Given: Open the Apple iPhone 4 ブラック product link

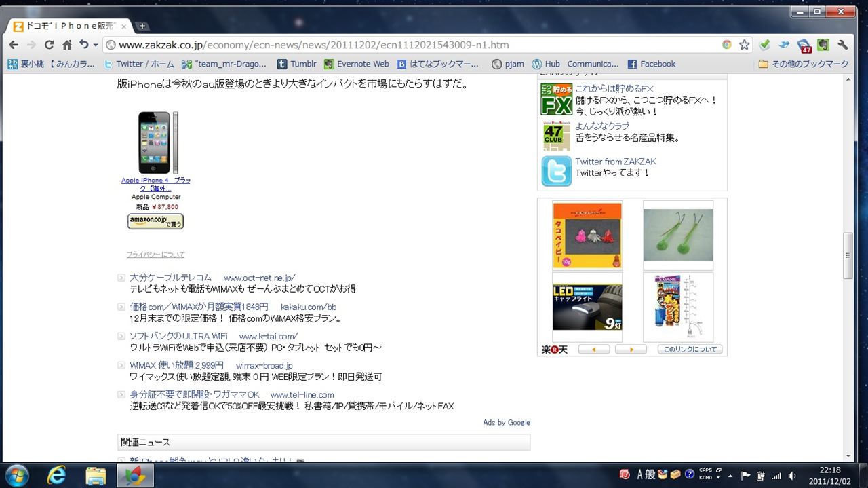Looking at the screenshot, I should point(156,184).
